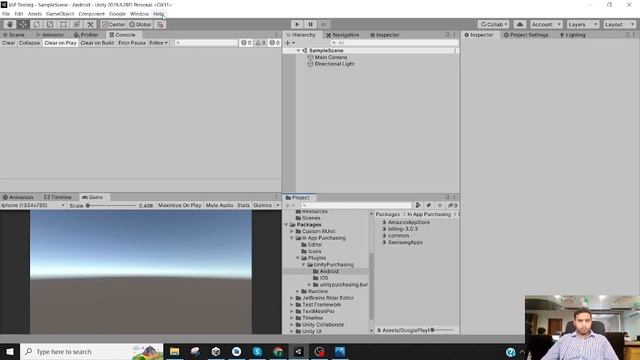Switch to the Scene tab
640x360 pixels.
point(14,35)
